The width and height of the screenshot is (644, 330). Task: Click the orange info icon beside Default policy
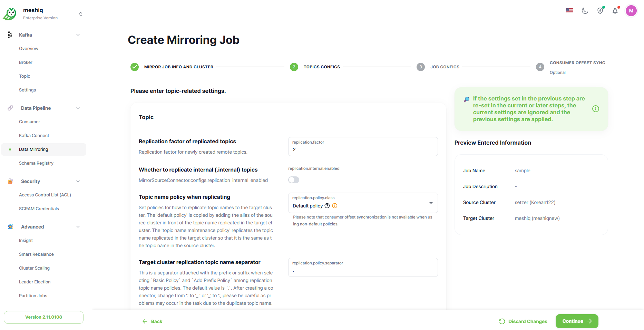(335, 206)
